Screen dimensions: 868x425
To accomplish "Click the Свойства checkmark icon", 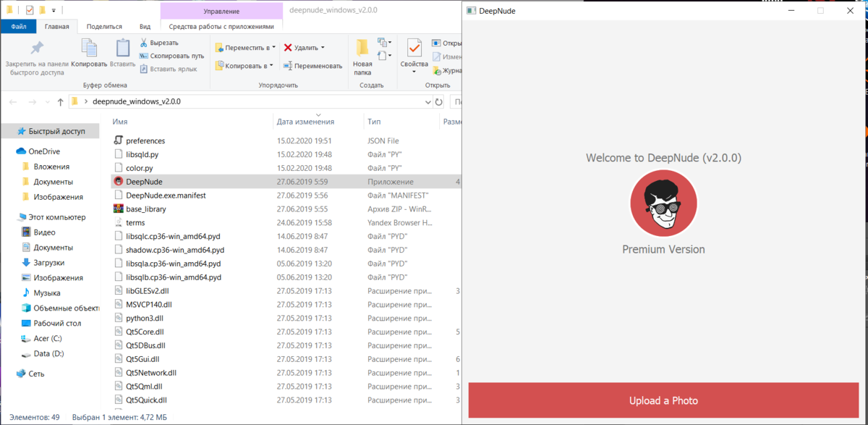I will (414, 48).
